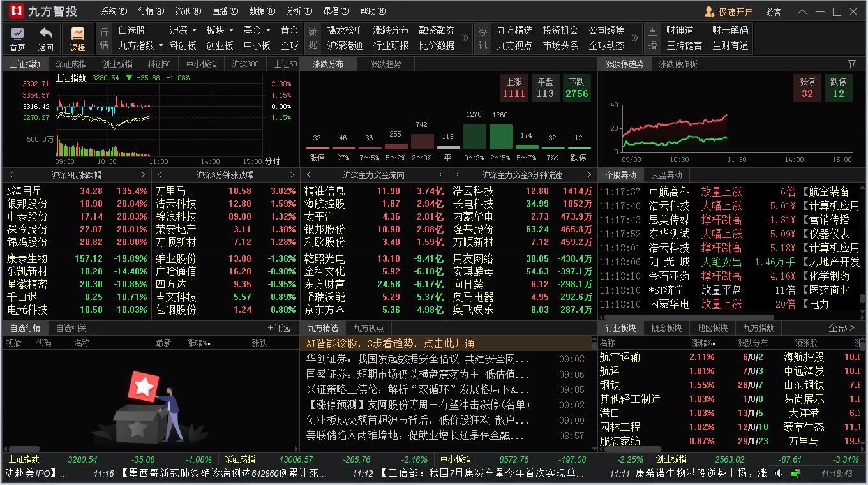The height and width of the screenshot is (485, 868).
Task: Go to previous list in 沪深主力资金流向
Action: (x=309, y=175)
